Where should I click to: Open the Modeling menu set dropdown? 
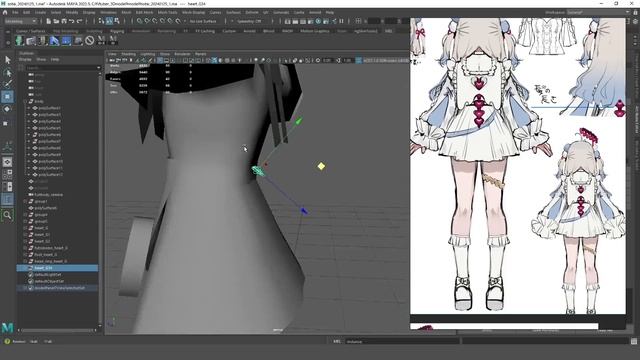pyautogui.click(x=20, y=21)
